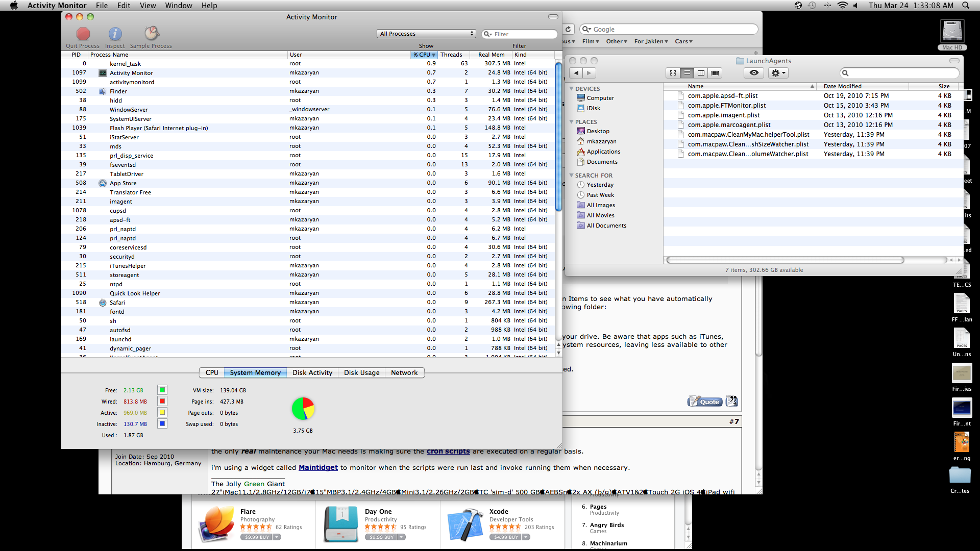The height and width of the screenshot is (551, 980).
Task: Sort processes by % CPU column
Action: coord(424,55)
